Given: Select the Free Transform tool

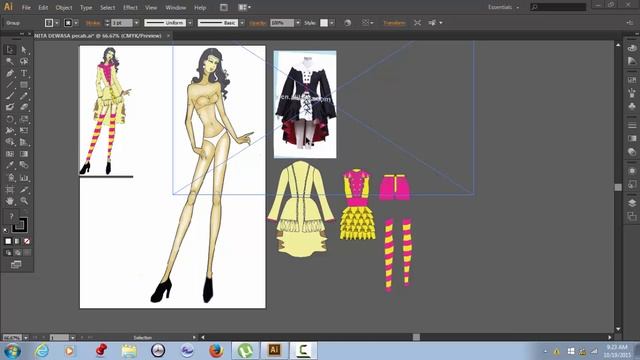Looking at the screenshot, I should tap(24, 131).
